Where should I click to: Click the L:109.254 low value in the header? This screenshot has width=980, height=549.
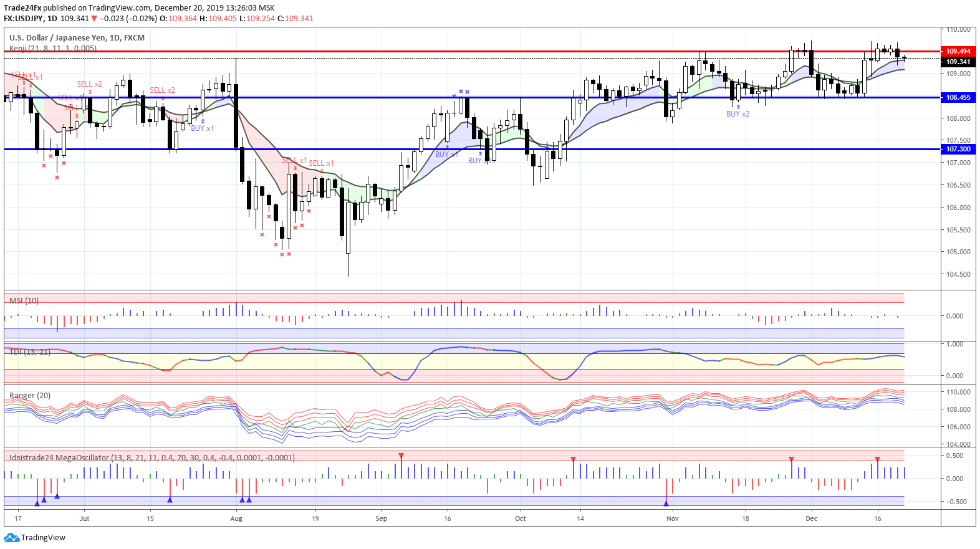257,19
